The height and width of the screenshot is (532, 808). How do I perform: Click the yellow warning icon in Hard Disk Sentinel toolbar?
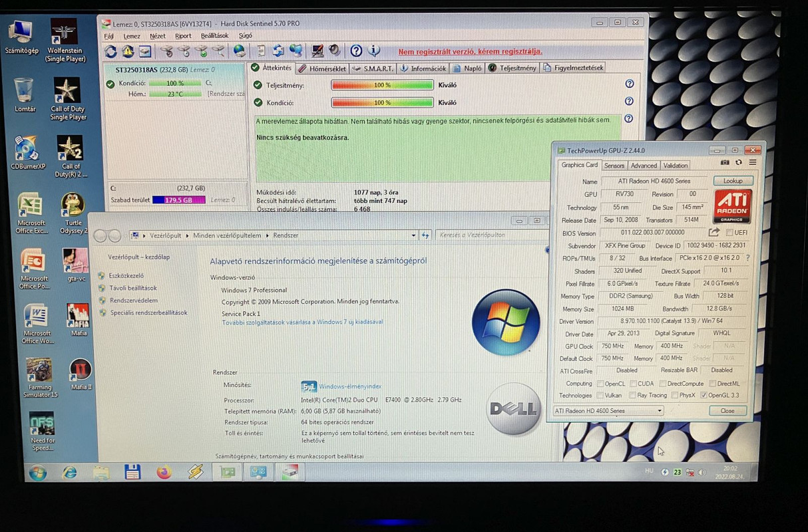(x=128, y=51)
